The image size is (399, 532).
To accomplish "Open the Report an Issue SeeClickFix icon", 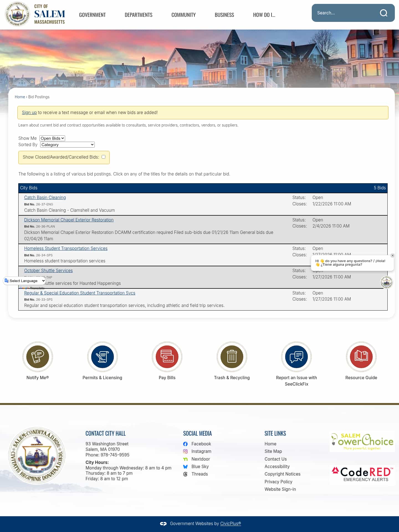I will click(x=296, y=357).
